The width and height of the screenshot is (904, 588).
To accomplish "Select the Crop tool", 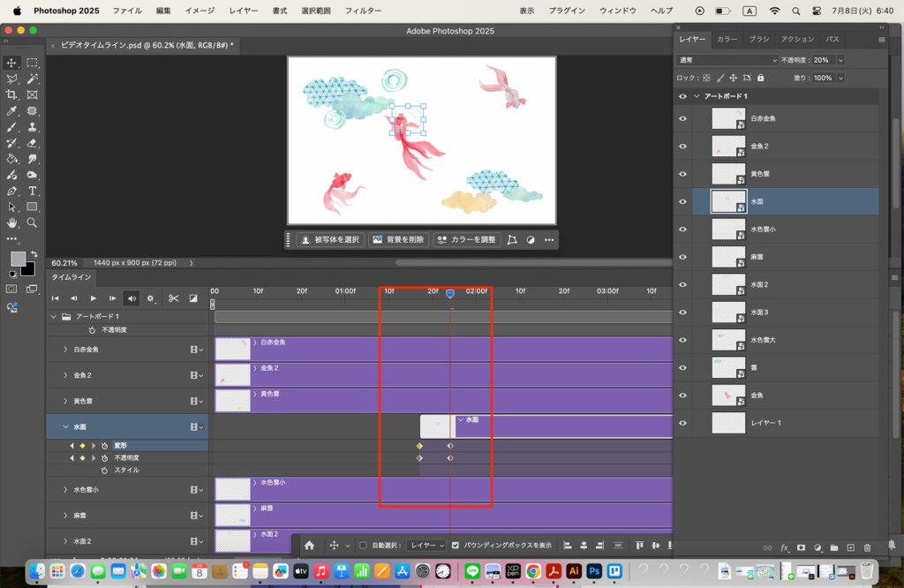I will tap(11, 95).
